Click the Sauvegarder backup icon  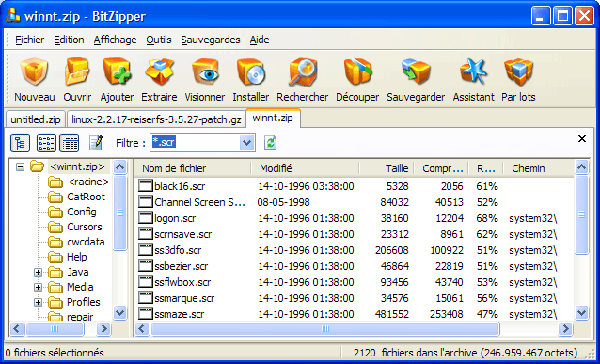click(x=416, y=71)
